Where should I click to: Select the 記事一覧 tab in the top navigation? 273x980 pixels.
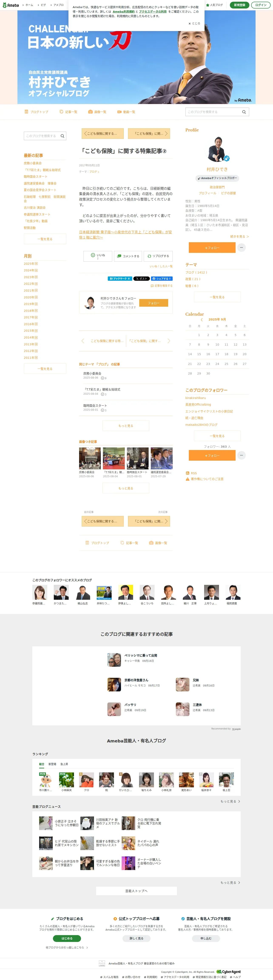[68, 112]
